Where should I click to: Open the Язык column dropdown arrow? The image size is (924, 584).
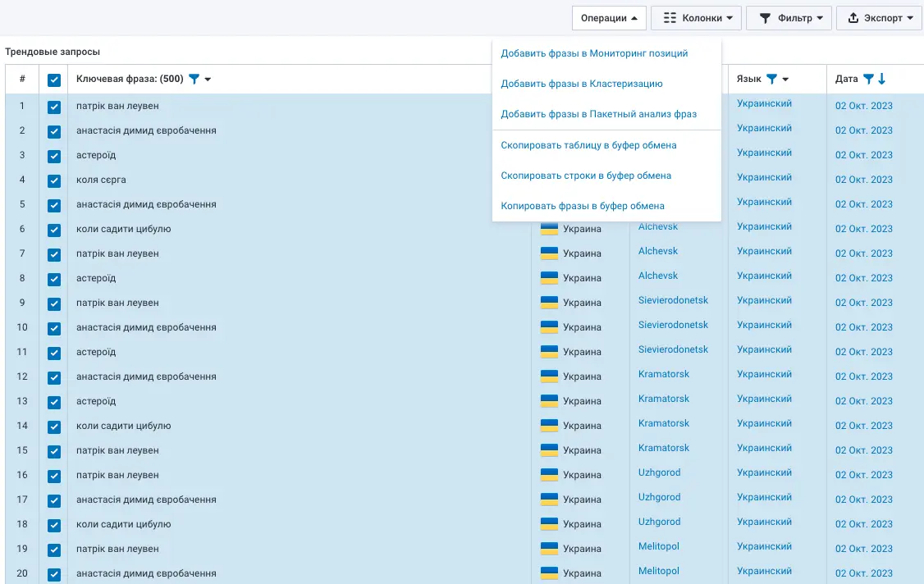pos(785,80)
